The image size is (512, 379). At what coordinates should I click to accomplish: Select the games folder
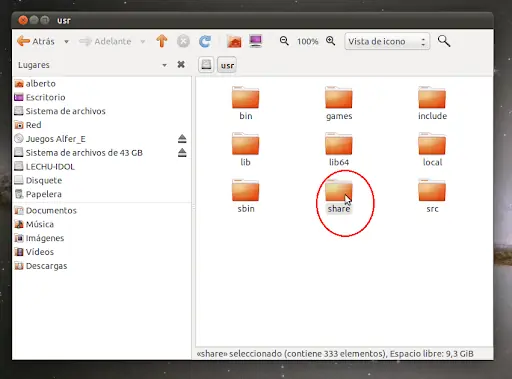(339, 103)
